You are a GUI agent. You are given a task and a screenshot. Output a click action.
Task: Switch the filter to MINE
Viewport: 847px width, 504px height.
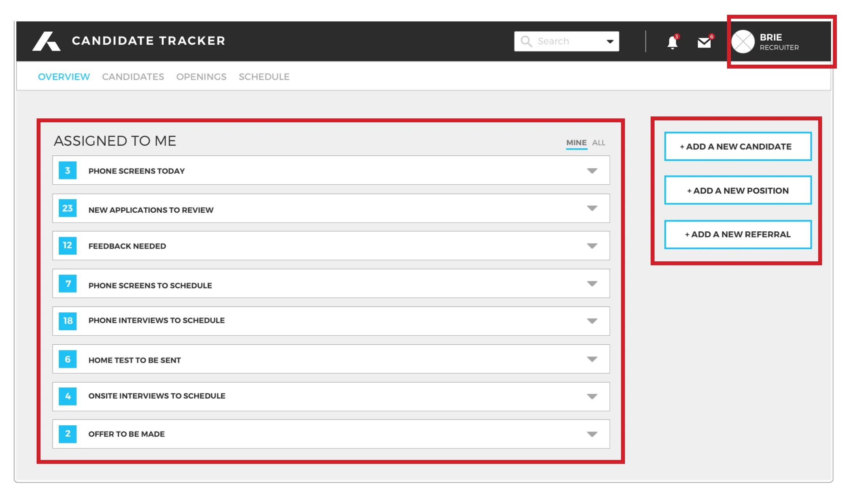(x=576, y=143)
